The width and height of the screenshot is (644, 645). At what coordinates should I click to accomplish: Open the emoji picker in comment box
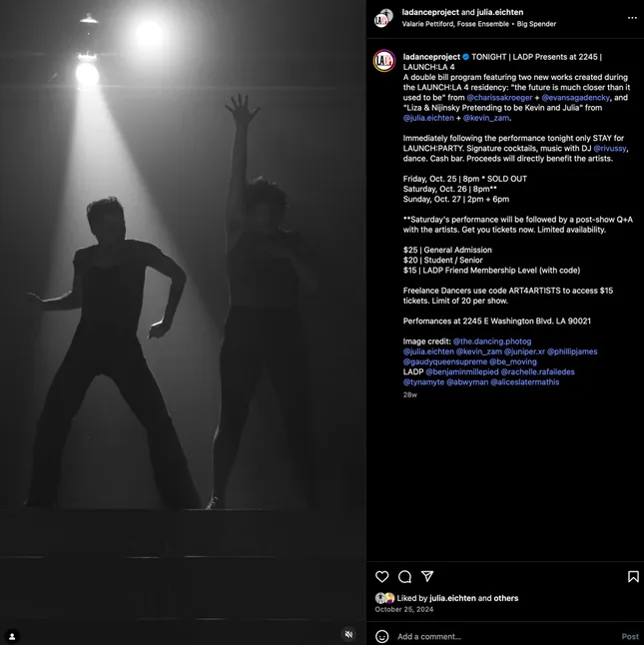[x=382, y=636]
